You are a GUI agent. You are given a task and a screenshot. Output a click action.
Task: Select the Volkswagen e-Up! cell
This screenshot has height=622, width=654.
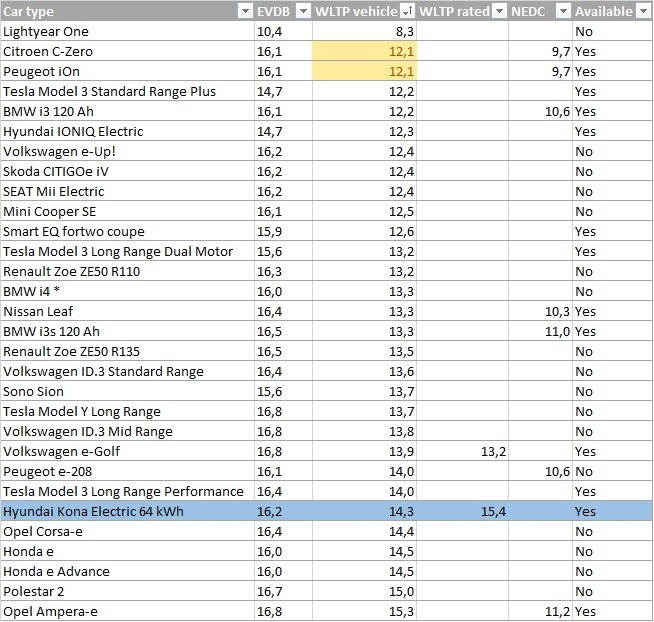(128, 151)
